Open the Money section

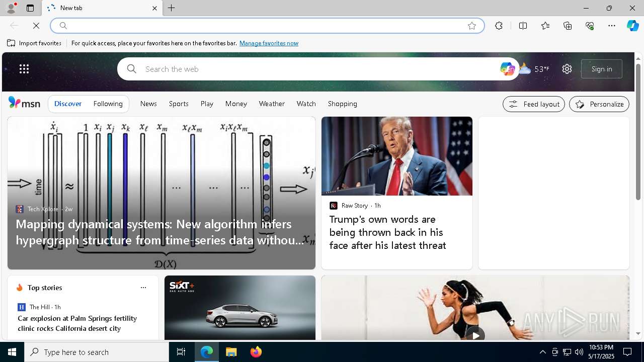pyautogui.click(x=236, y=104)
